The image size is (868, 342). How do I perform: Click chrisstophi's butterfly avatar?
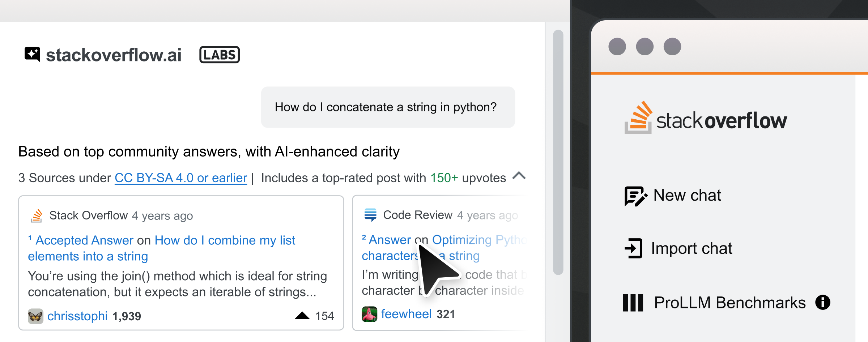click(35, 316)
